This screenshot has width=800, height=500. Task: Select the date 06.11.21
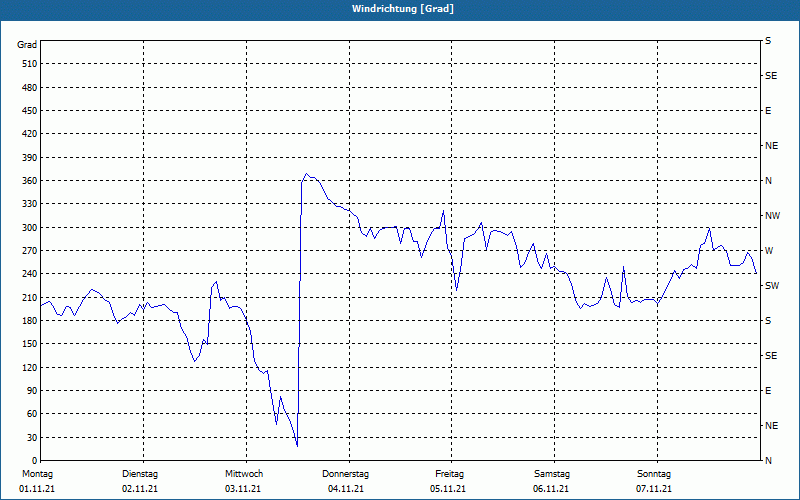(551, 489)
